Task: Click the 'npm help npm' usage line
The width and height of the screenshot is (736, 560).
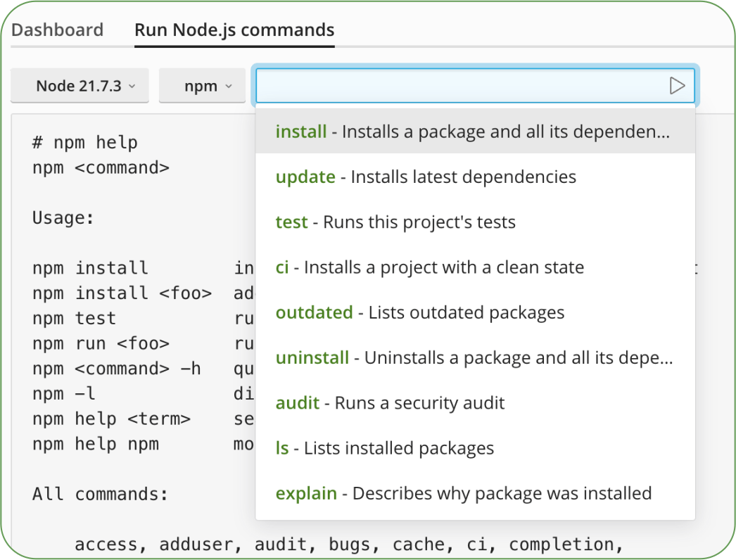Action: coord(96,444)
